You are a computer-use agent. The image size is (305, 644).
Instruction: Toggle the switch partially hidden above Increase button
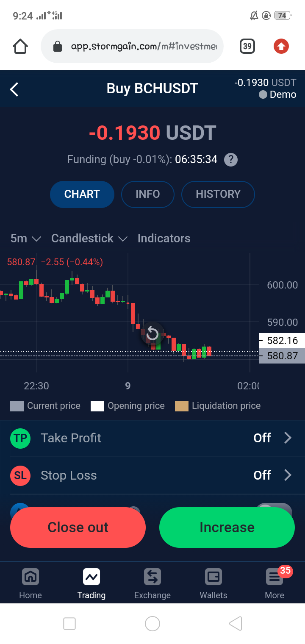click(274, 508)
